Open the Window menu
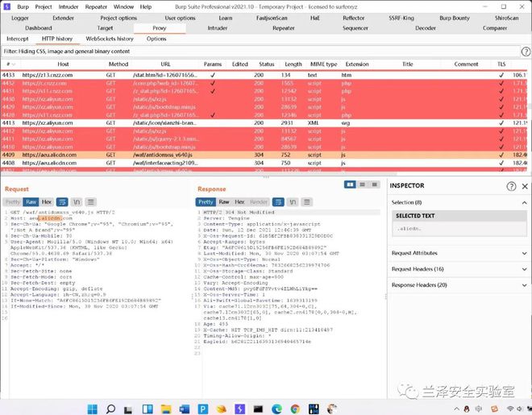Screen dimensions: 532x415 click(x=123, y=6)
